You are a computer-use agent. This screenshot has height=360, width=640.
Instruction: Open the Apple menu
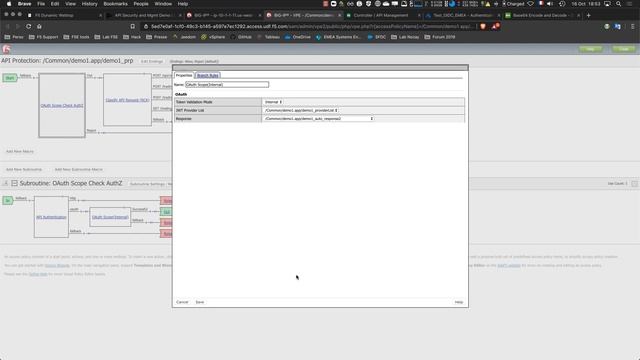[9, 4]
